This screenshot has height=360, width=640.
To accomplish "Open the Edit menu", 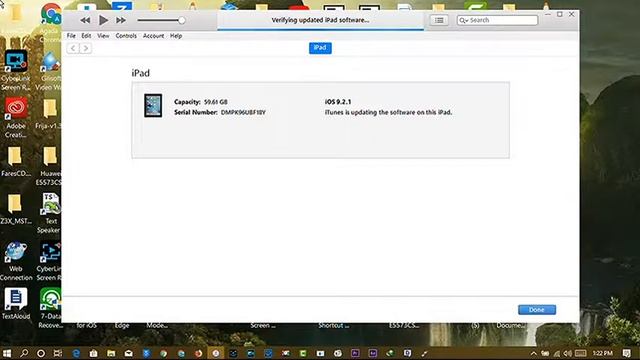I will pos(86,36).
